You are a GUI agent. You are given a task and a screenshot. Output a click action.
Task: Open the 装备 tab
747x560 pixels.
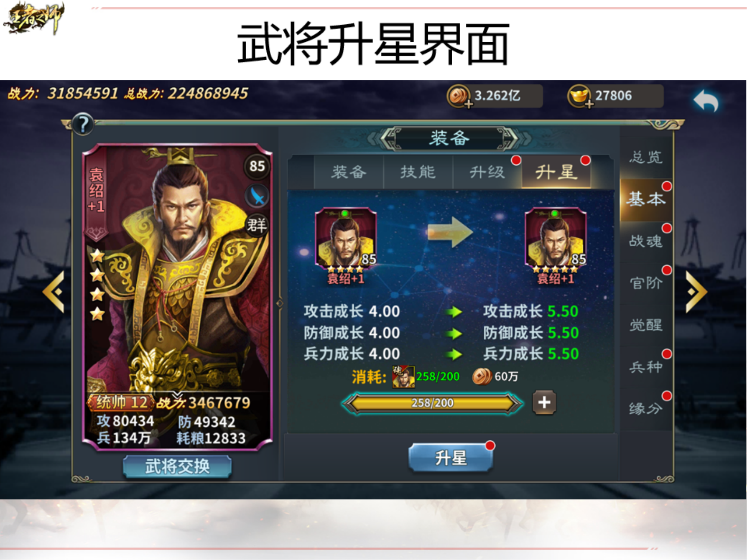[x=349, y=172]
